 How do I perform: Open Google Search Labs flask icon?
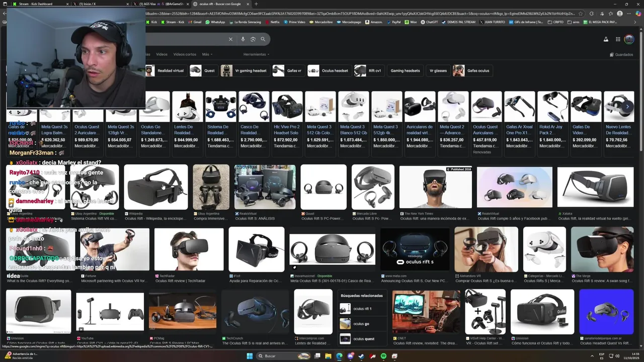tap(606, 39)
